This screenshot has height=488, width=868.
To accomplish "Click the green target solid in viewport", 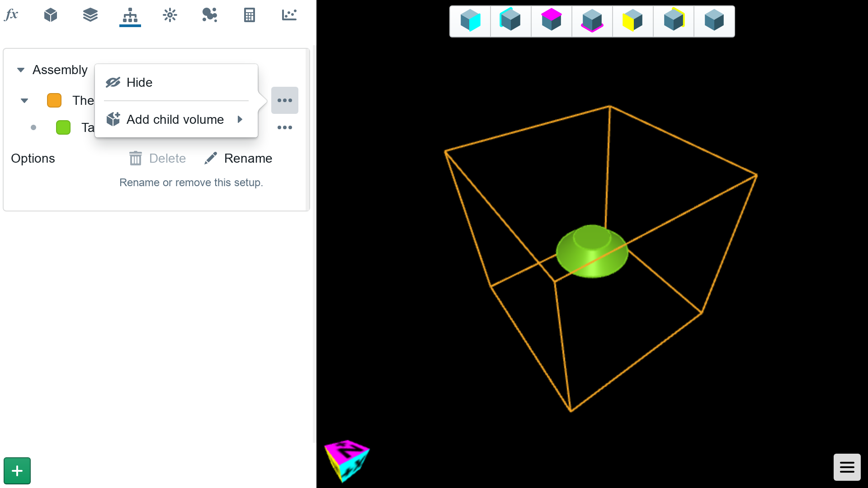I will [x=592, y=251].
